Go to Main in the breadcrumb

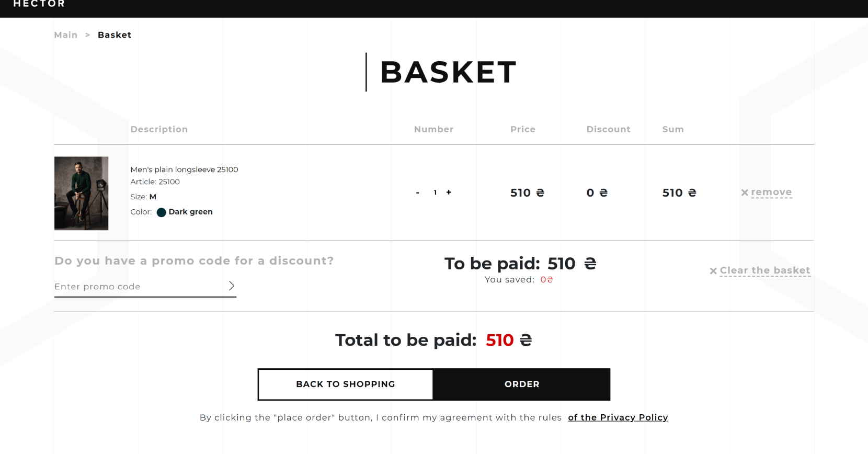pyautogui.click(x=66, y=35)
